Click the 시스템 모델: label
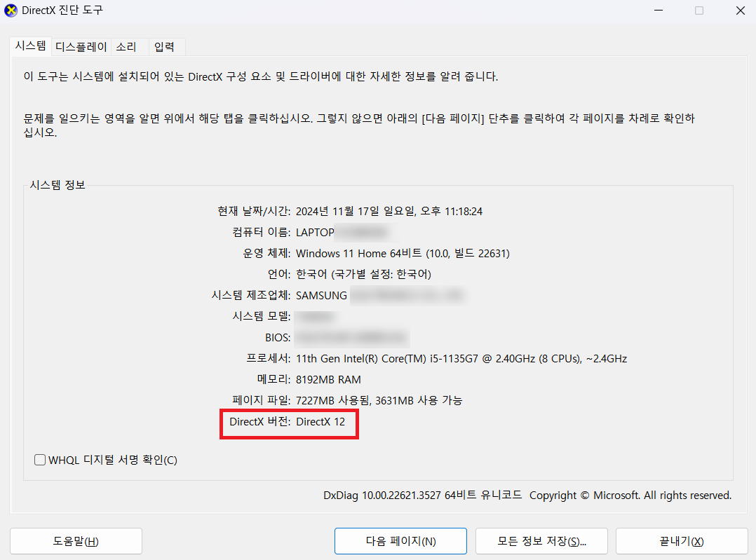The image size is (756, 560). point(262,316)
